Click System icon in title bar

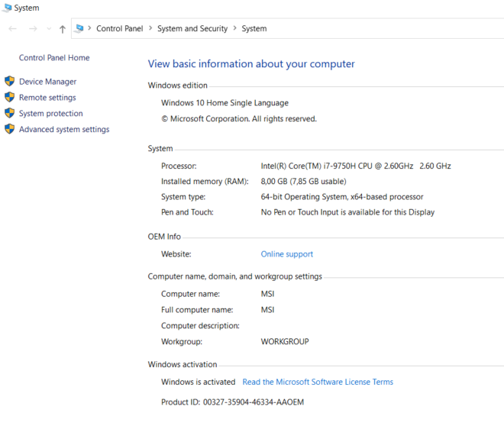(x=7, y=8)
